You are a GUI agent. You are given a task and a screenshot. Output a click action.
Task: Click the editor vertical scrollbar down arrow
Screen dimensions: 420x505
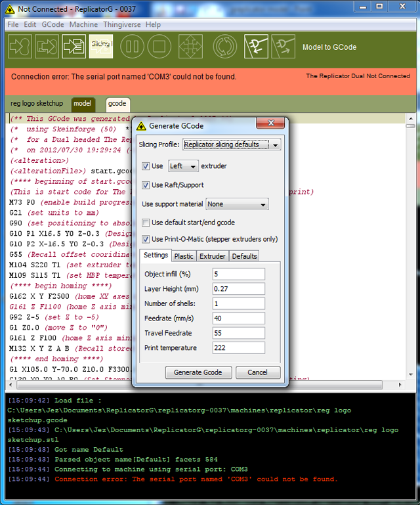click(x=411, y=374)
